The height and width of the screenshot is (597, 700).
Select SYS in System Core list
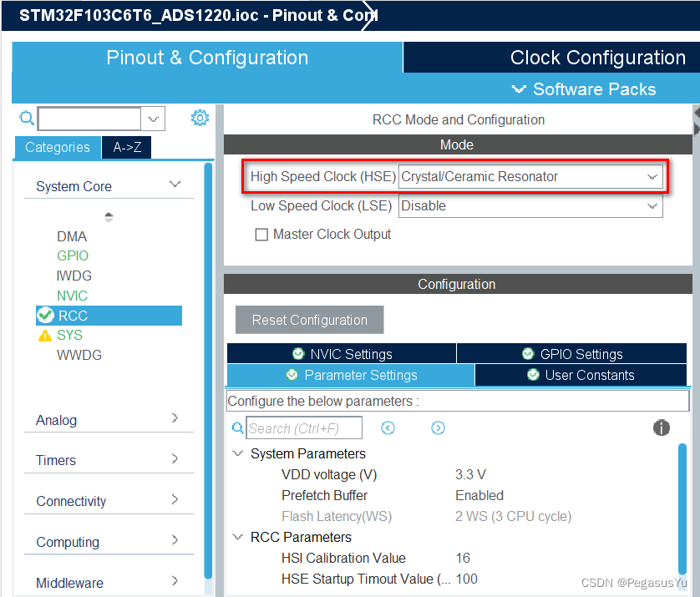coord(69,335)
